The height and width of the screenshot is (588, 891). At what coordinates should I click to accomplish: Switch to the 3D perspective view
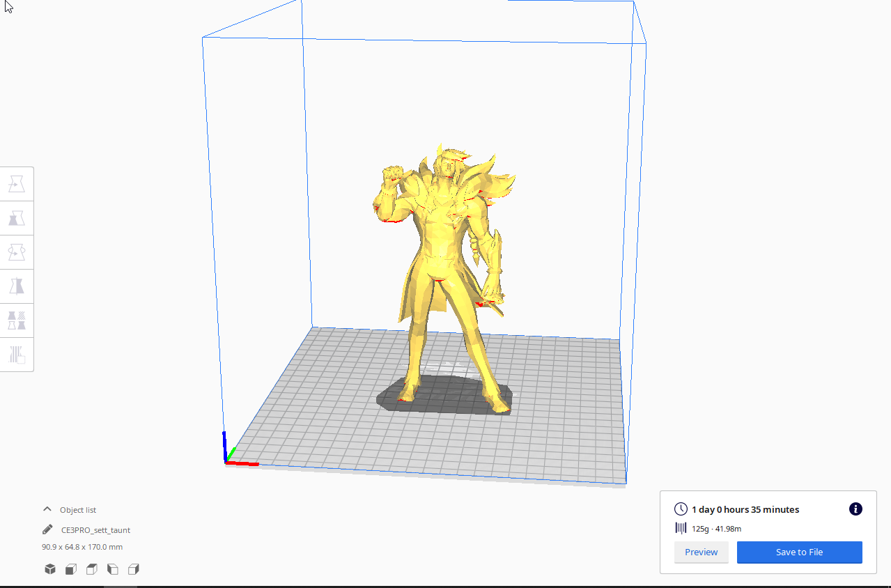(49, 568)
